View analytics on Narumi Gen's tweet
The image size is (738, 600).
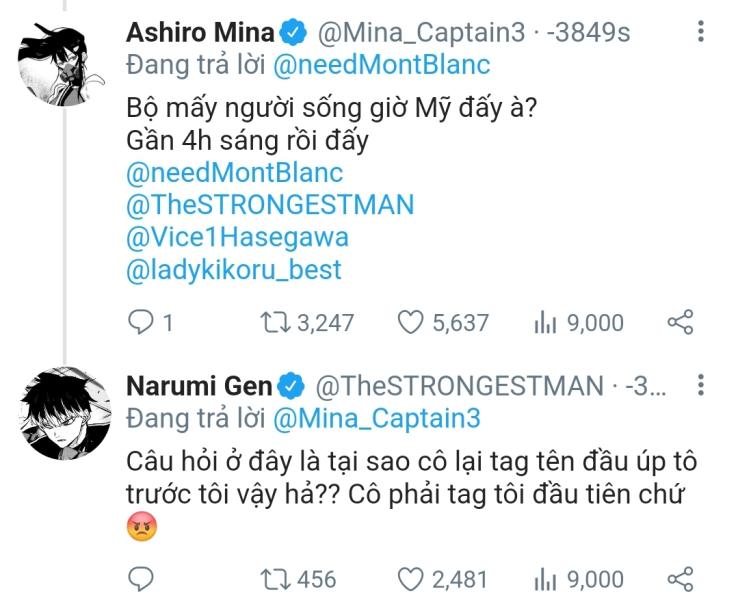[x=545, y=579]
